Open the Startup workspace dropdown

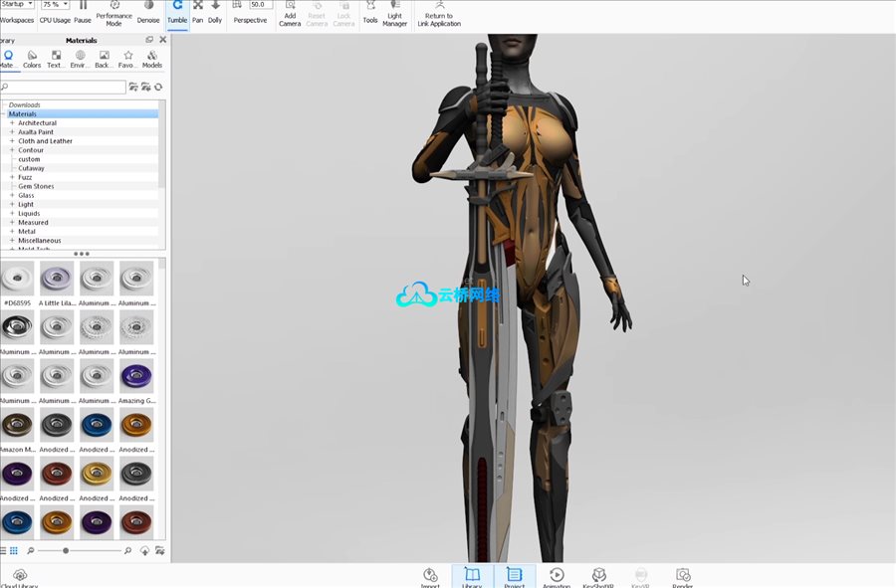click(18, 5)
